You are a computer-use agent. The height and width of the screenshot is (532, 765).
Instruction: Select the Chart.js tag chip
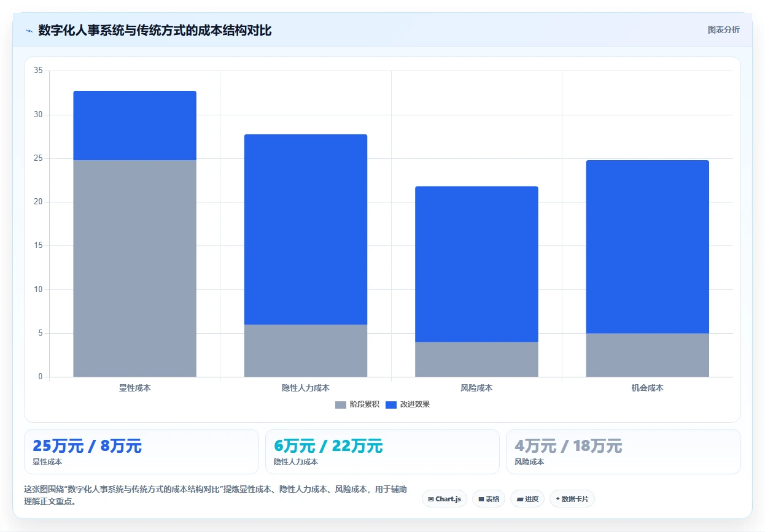[445, 499]
